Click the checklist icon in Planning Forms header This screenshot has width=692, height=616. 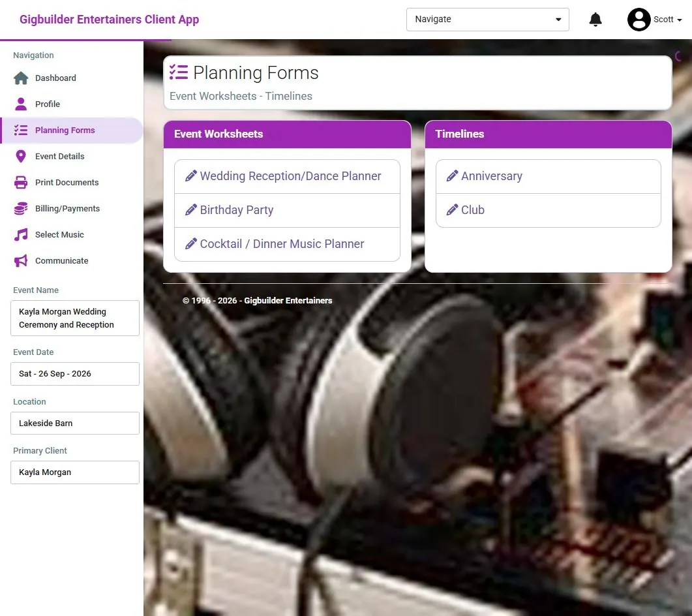point(179,72)
